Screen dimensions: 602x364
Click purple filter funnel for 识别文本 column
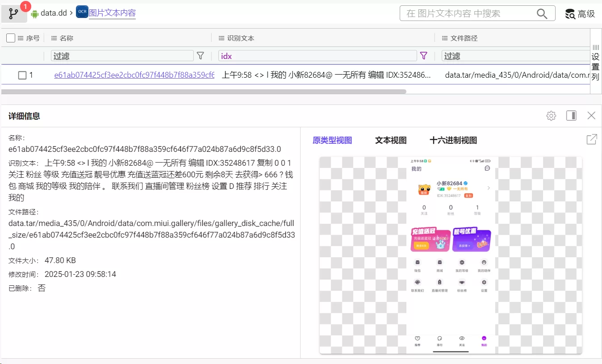(424, 56)
